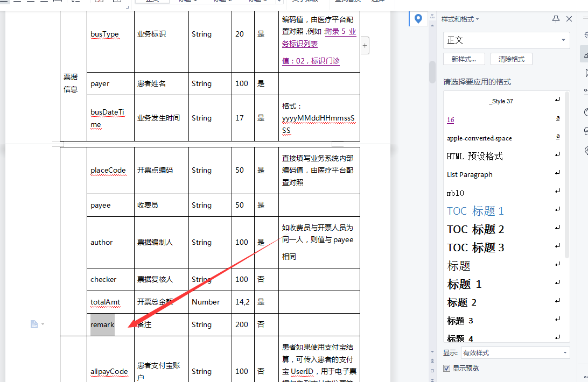Click the document vertical scrollbar thumb
Screen dimensions: 588x382
coord(432,71)
